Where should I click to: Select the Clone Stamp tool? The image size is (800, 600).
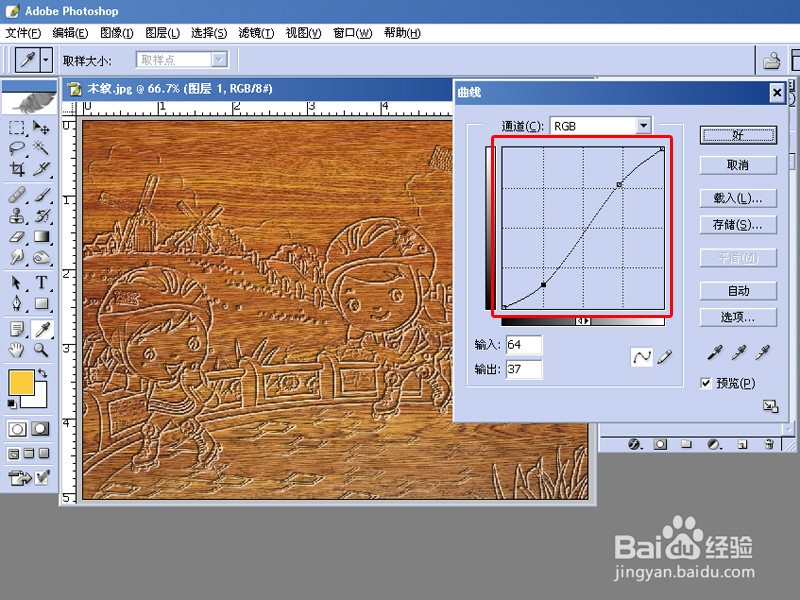click(x=17, y=215)
